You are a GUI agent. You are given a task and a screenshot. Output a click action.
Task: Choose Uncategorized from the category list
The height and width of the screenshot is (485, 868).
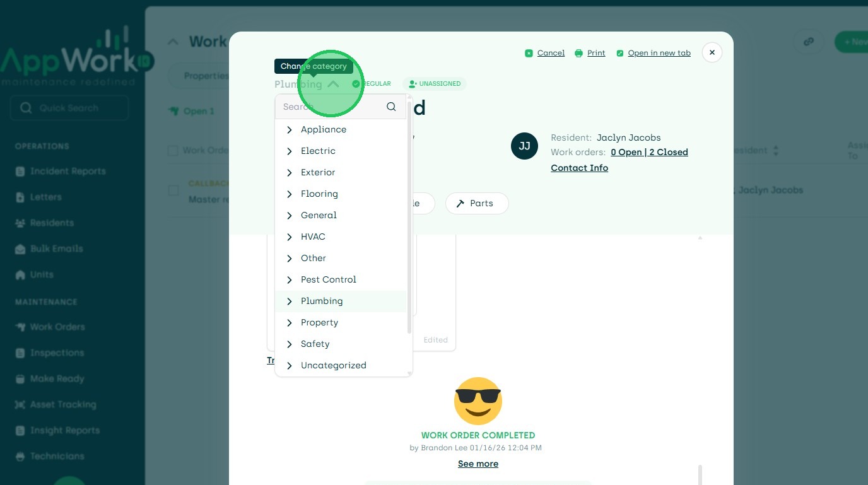pyautogui.click(x=341, y=365)
